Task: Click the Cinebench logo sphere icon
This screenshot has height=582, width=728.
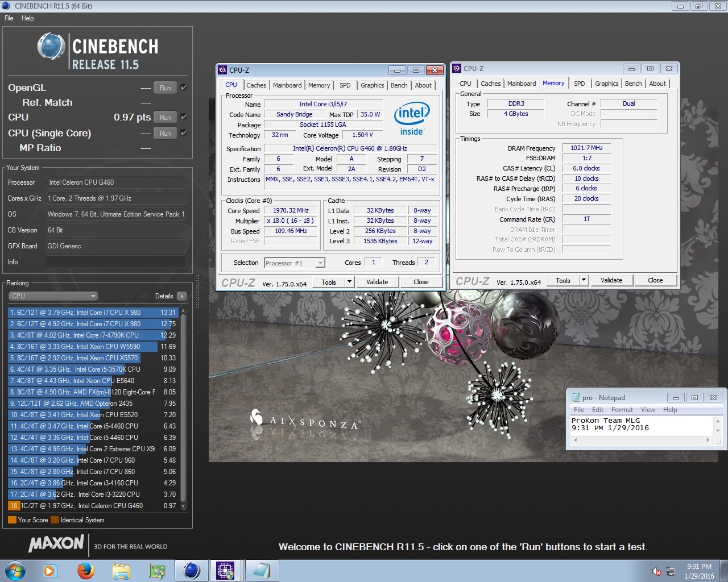Action: (x=51, y=47)
